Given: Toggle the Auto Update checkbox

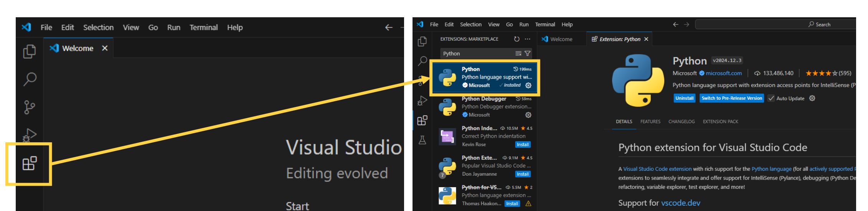Looking at the screenshot, I should point(771,98).
